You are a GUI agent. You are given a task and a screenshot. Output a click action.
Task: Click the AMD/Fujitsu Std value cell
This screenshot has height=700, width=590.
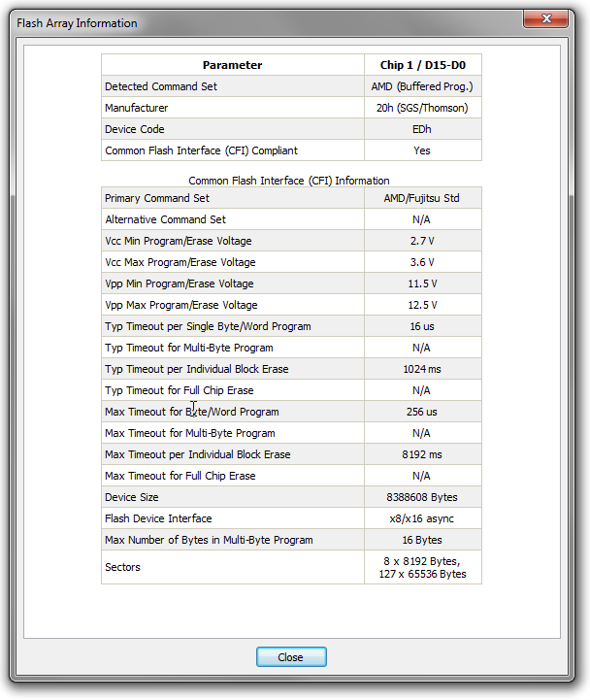[422, 198]
